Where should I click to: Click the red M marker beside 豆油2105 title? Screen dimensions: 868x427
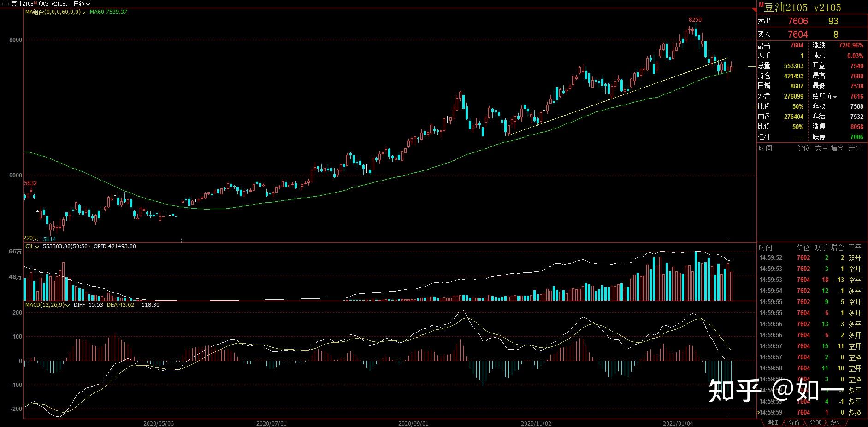pyautogui.click(x=35, y=3)
